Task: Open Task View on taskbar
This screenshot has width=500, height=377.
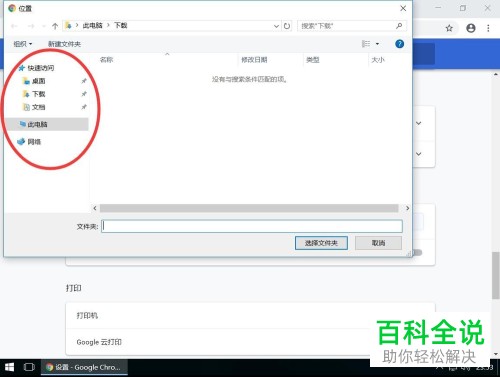Action: [29, 367]
